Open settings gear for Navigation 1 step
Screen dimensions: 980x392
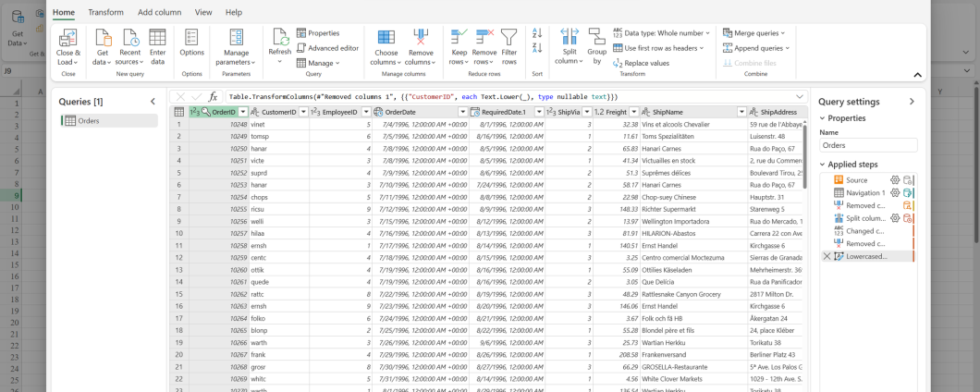click(x=894, y=192)
